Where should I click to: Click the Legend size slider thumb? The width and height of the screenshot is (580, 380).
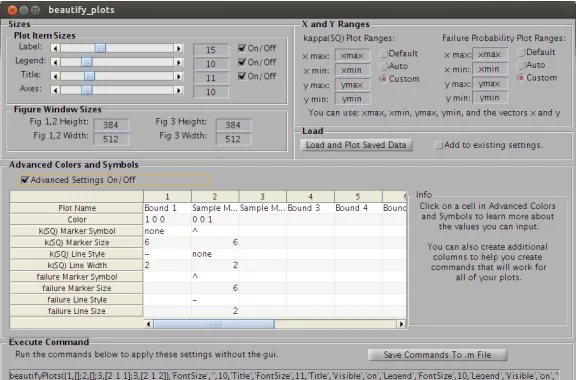[x=87, y=62]
